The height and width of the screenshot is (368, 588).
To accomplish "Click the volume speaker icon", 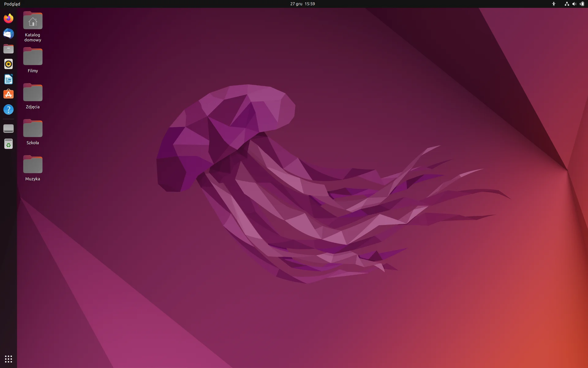I will click(x=574, y=4).
